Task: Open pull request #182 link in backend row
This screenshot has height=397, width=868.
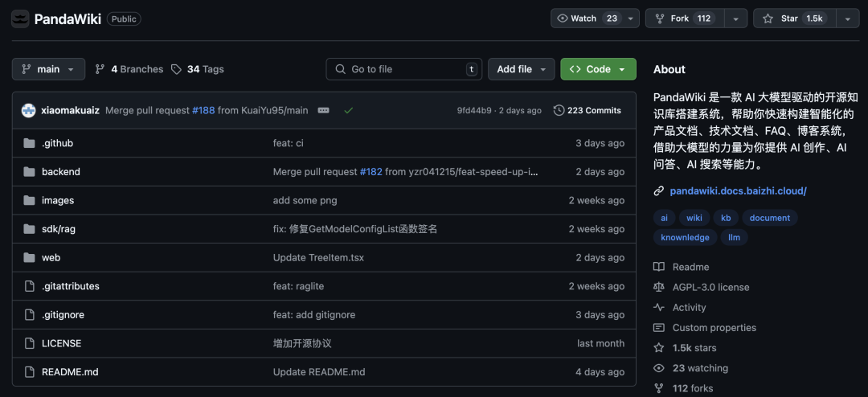Action: [371, 172]
